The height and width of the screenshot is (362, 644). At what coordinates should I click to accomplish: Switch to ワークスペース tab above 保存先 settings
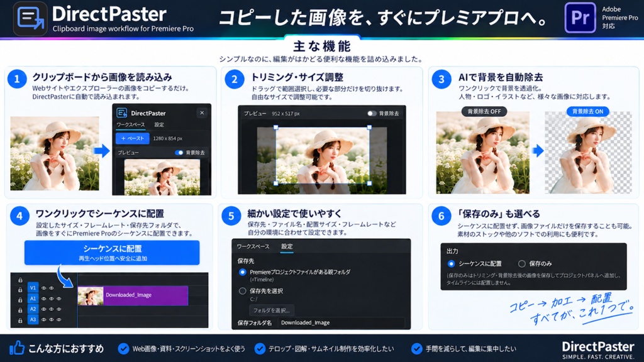click(253, 246)
